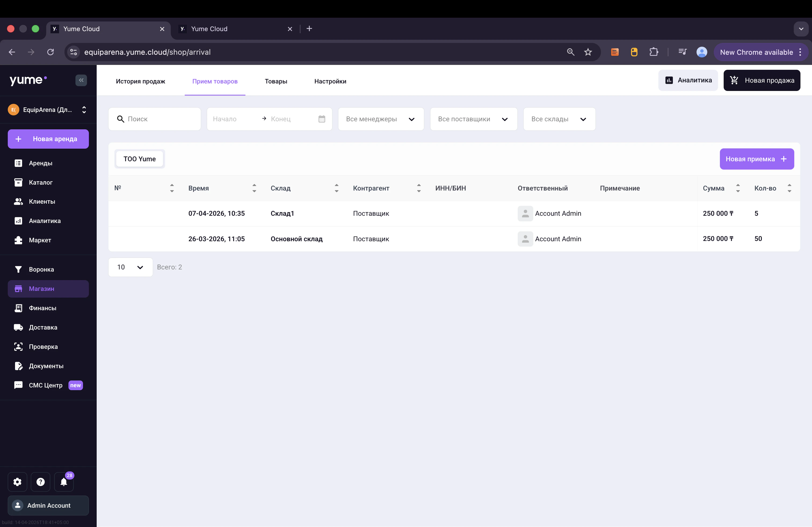Image resolution: width=812 pixels, height=527 pixels.
Task: Sort table by Время column
Action: (254, 188)
